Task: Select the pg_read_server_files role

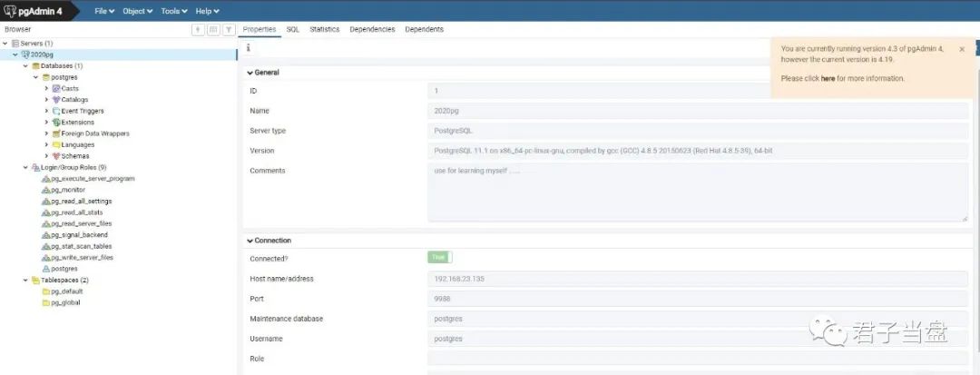Action: 82,223
